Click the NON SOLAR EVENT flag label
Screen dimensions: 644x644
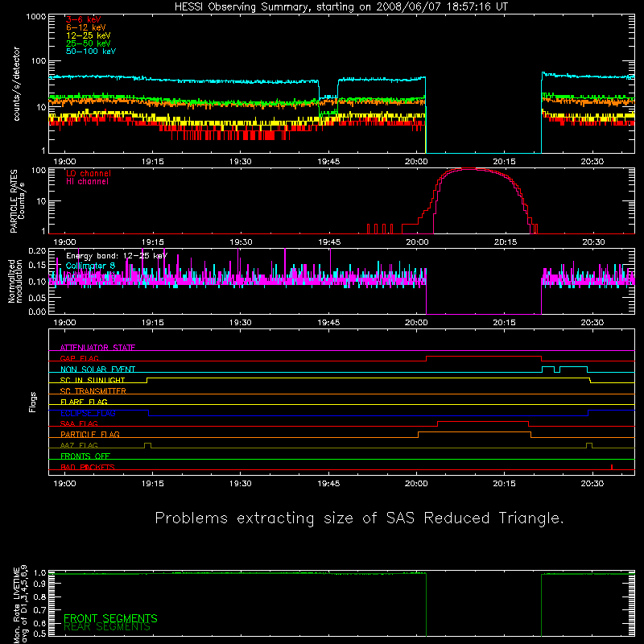click(97, 369)
